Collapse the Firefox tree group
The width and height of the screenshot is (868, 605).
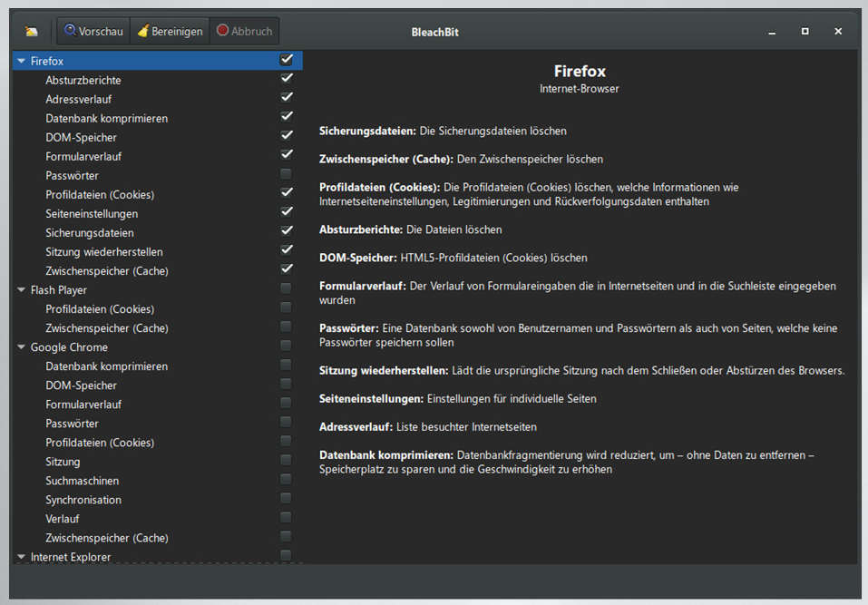[x=21, y=61]
